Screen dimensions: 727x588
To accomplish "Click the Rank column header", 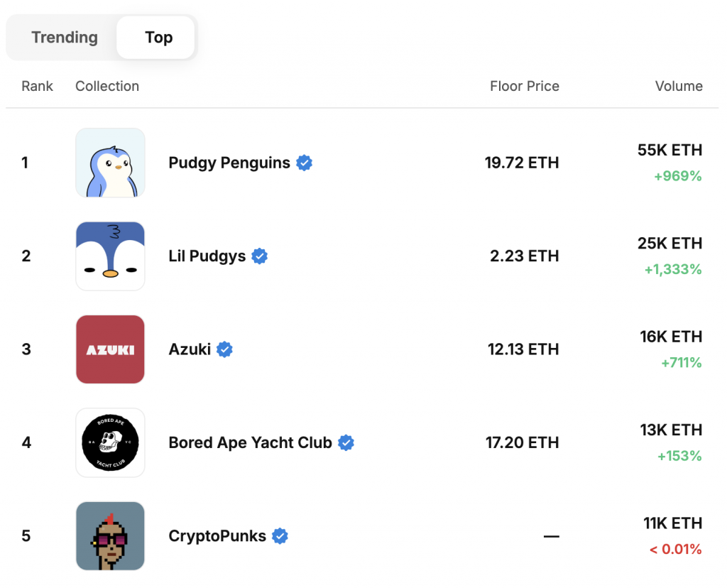I will 37,86.
